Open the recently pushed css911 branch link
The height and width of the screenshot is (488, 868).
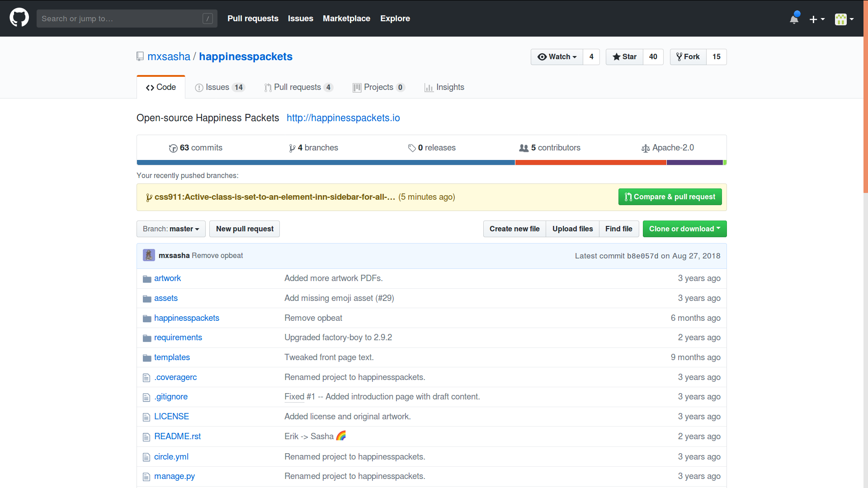pos(275,197)
